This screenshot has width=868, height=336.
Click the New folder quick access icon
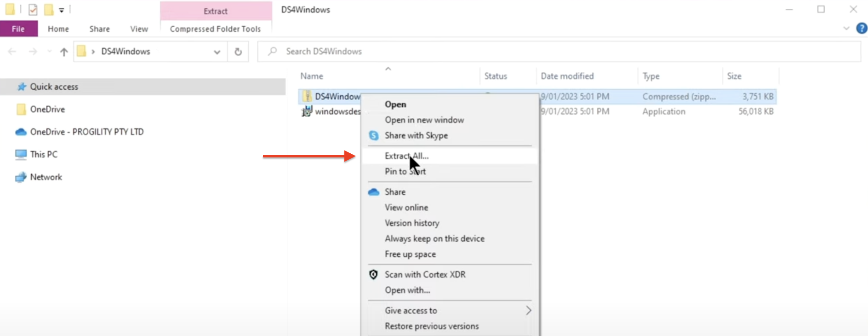point(49,9)
